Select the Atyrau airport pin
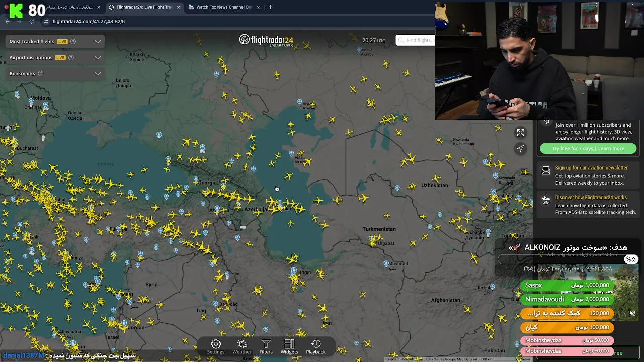This screenshot has height=362, width=644. pyautogui.click(x=300, y=102)
